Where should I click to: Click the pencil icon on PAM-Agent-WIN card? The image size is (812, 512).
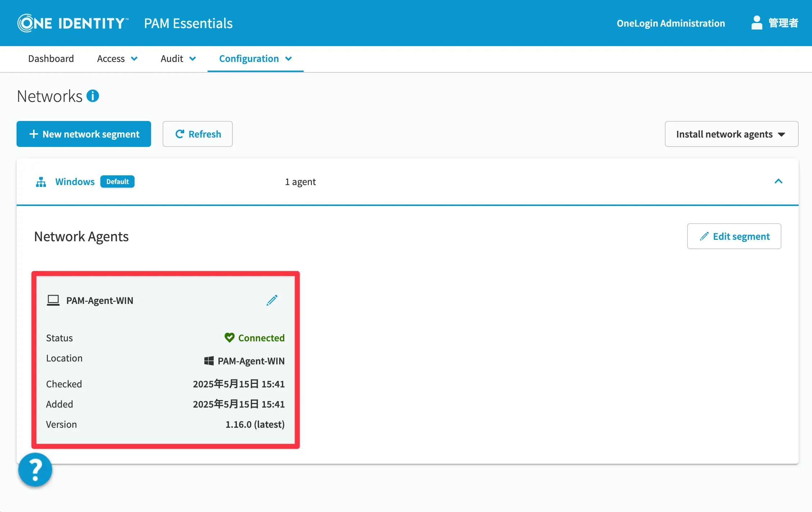click(x=272, y=300)
